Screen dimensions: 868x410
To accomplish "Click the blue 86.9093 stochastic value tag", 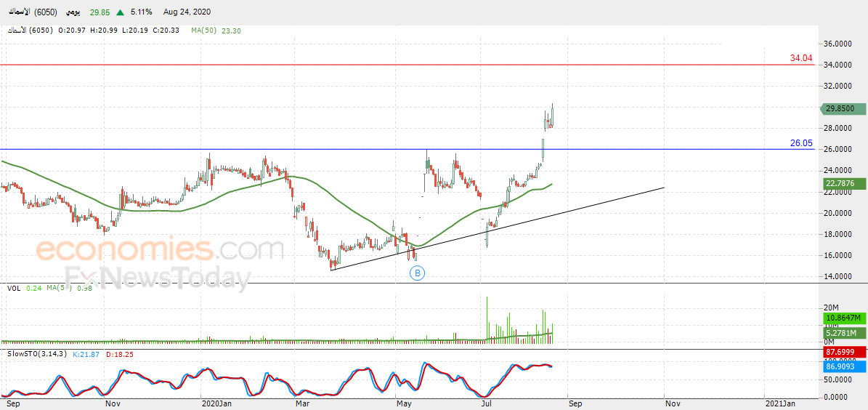I will point(845,366).
